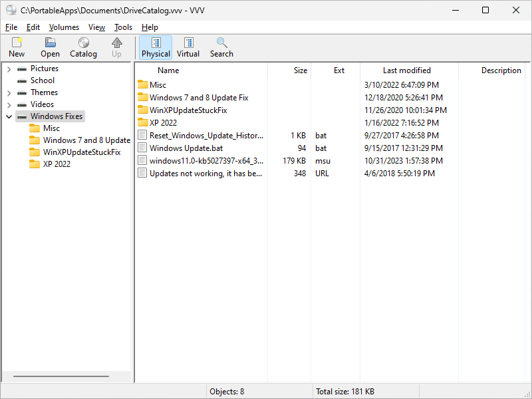Click the tree panel horizontal scrollbar
The image size is (532, 399).
tap(61, 376)
